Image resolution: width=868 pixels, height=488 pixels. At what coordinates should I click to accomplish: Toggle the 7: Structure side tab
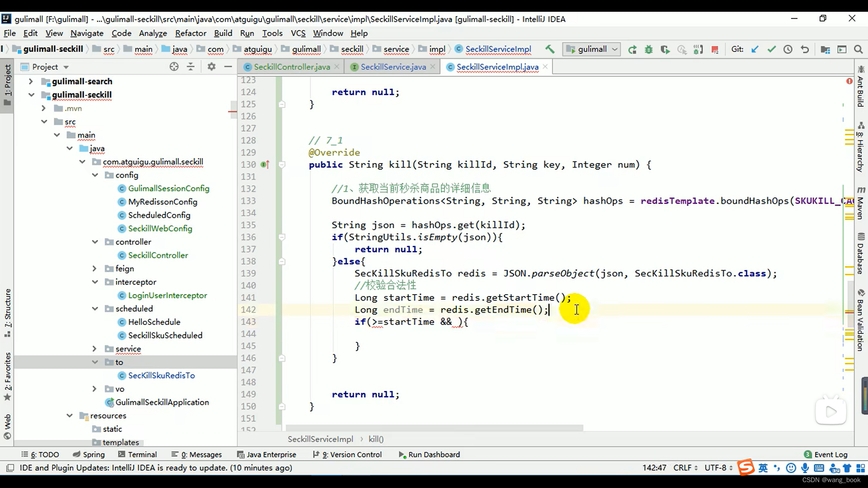click(x=7, y=313)
